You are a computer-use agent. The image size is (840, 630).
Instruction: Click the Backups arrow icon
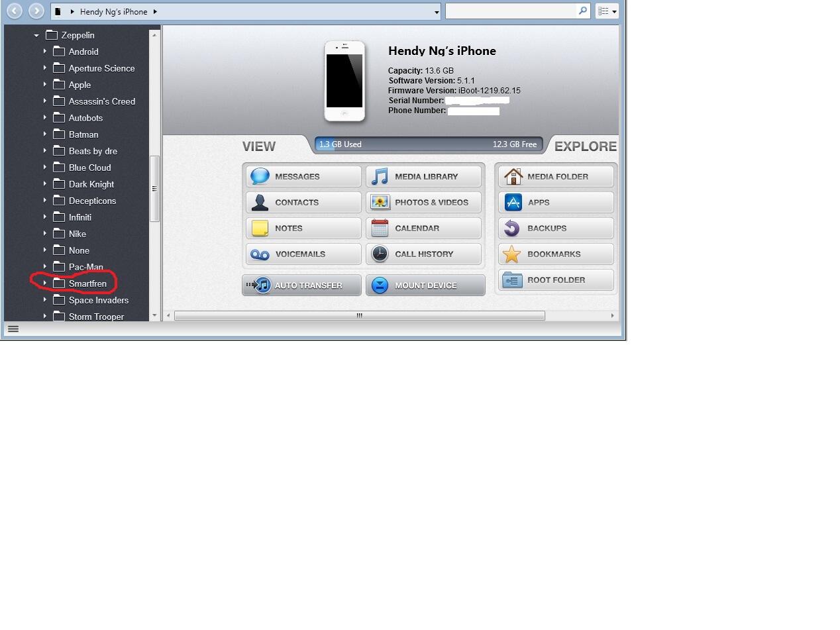(x=511, y=228)
